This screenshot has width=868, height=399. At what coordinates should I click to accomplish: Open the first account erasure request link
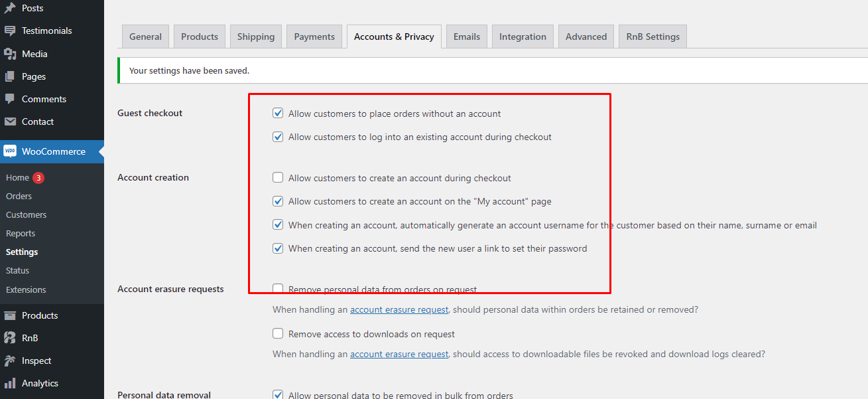(x=399, y=310)
